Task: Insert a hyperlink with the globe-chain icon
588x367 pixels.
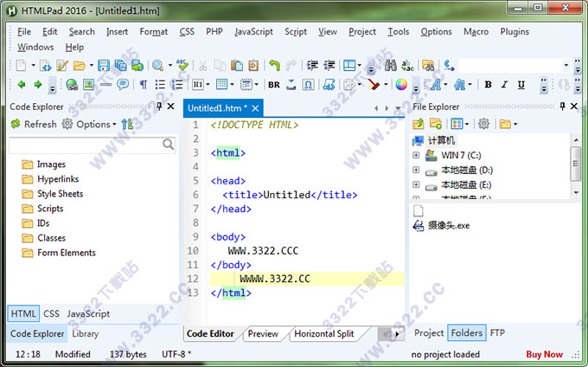Action: point(72,85)
